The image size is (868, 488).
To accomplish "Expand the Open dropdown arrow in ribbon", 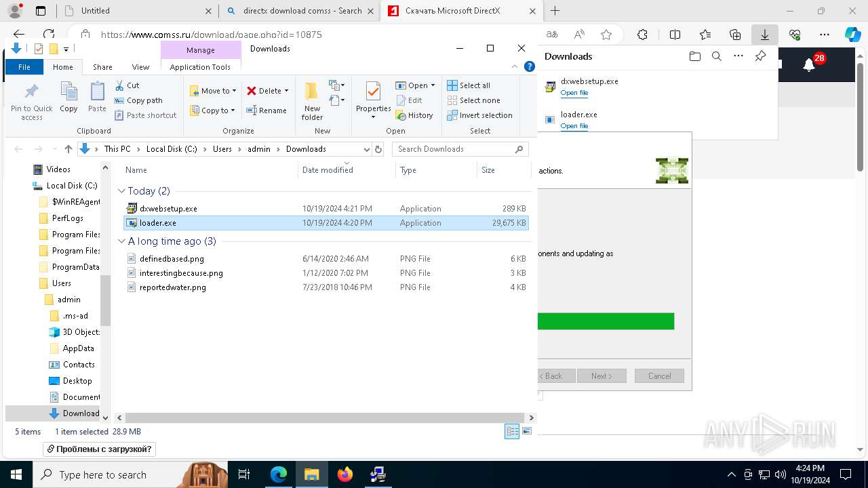I will pos(433,85).
